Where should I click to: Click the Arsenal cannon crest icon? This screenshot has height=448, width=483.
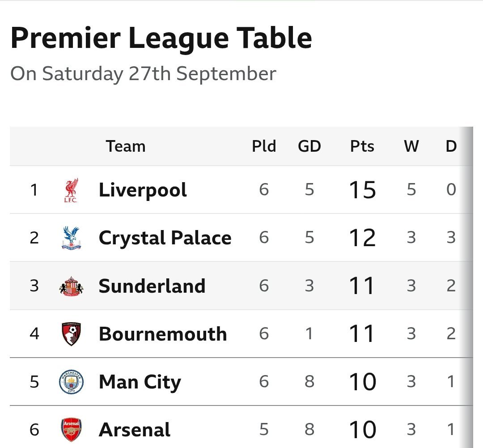(x=71, y=430)
